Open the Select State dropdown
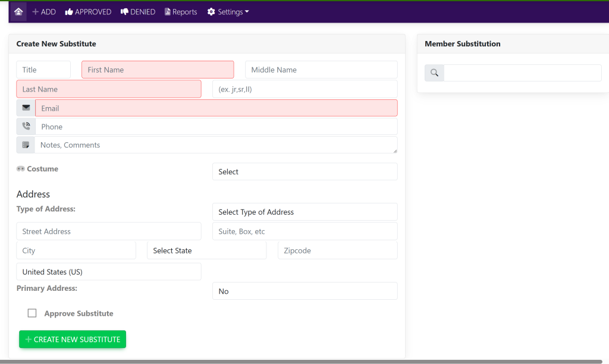This screenshot has height=364, width=609. tap(206, 251)
